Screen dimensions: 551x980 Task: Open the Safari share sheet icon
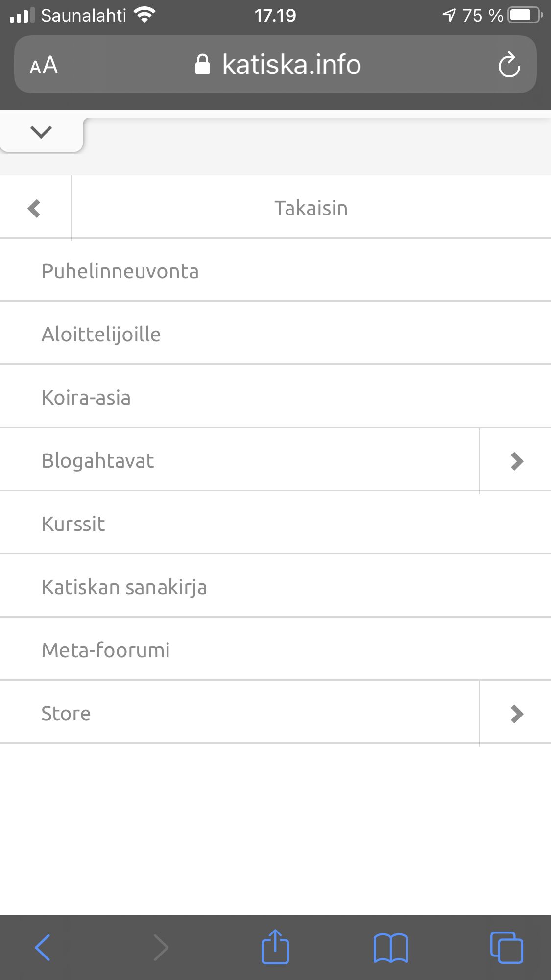(275, 947)
